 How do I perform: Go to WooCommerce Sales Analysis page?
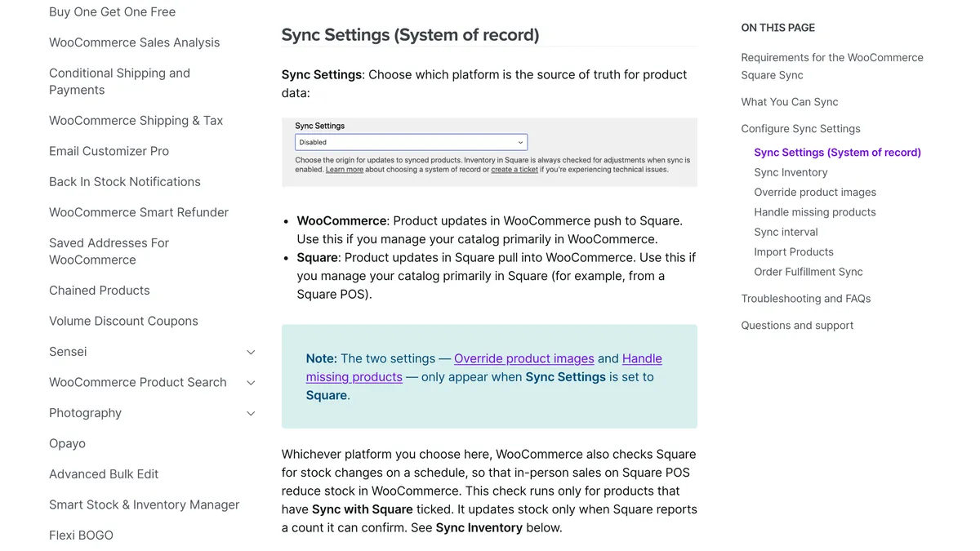tap(134, 42)
